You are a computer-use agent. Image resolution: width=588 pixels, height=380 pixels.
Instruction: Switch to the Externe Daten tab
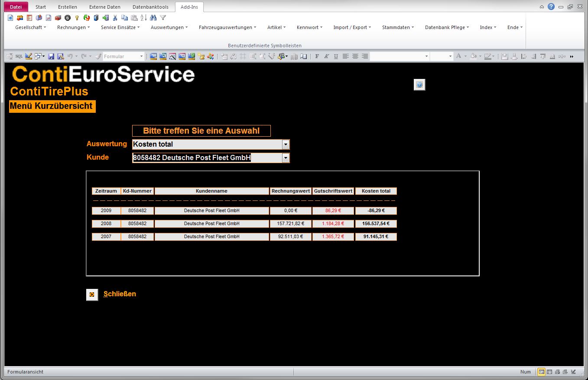[105, 7]
